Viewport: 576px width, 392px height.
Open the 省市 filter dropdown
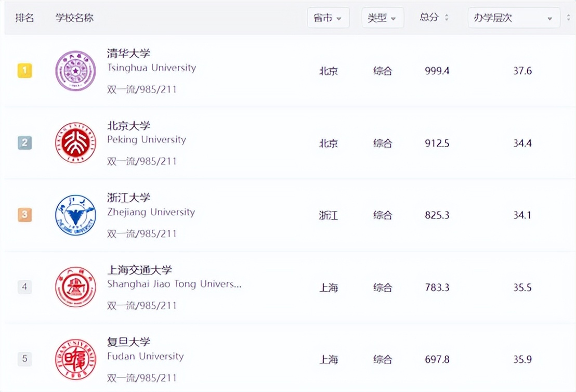pos(329,17)
